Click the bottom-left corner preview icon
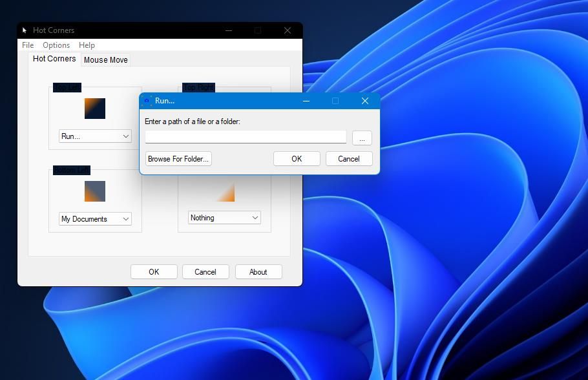Viewport: 588px width, 380px height. pyautogui.click(x=95, y=191)
